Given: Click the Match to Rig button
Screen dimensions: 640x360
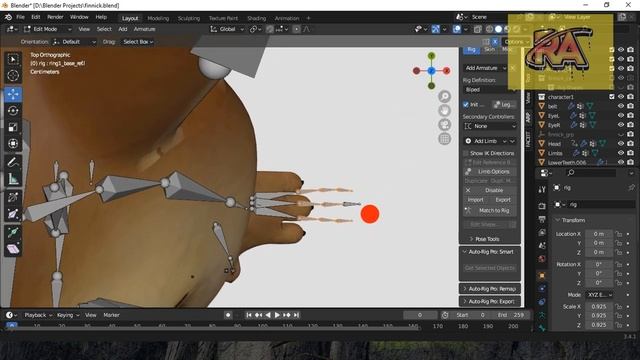Looking at the screenshot, I should [x=490, y=211].
